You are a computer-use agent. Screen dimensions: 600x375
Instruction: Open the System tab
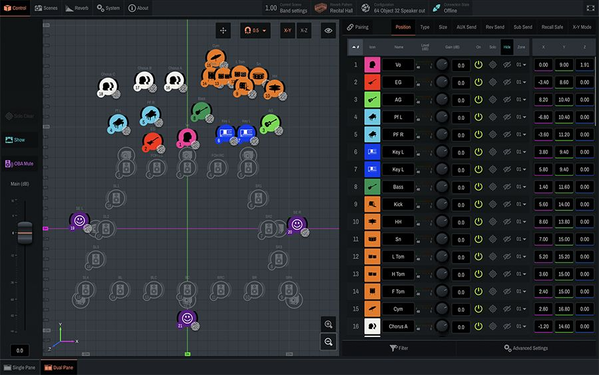click(108, 8)
